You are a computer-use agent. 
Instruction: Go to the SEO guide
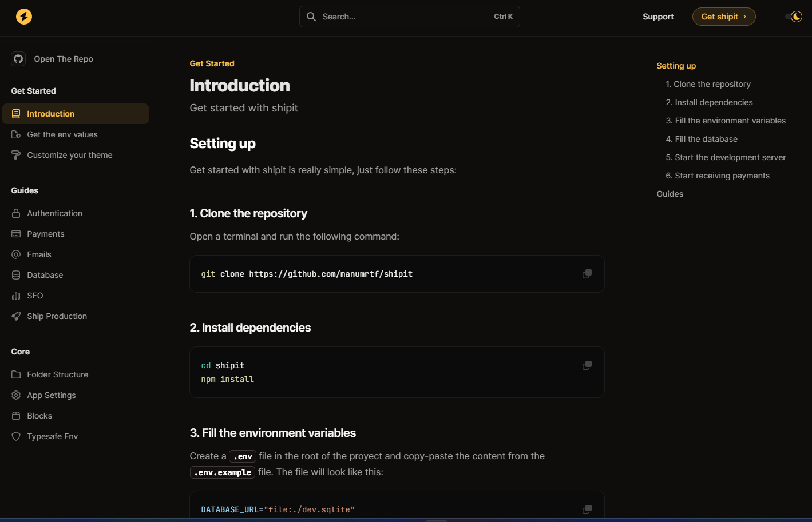pos(35,296)
